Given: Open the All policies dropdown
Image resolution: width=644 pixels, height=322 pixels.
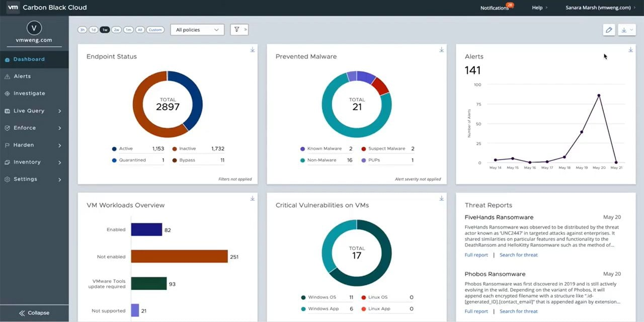Looking at the screenshot, I should point(197,30).
